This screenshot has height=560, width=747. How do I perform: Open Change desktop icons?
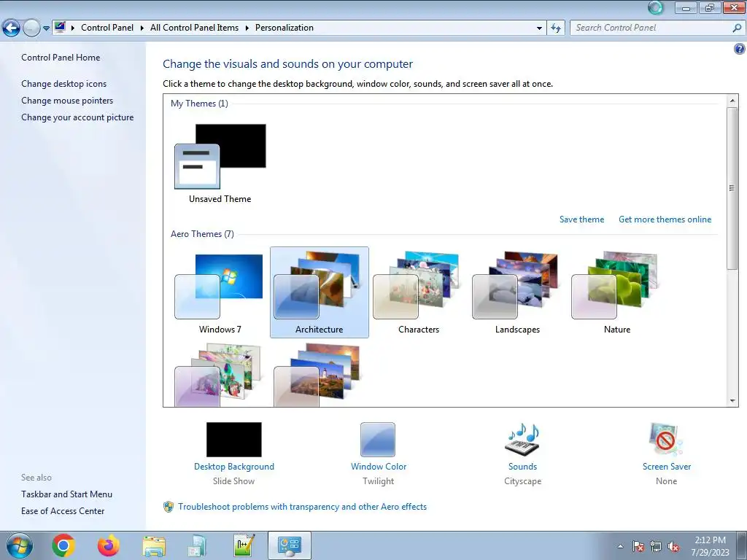pyautogui.click(x=64, y=84)
